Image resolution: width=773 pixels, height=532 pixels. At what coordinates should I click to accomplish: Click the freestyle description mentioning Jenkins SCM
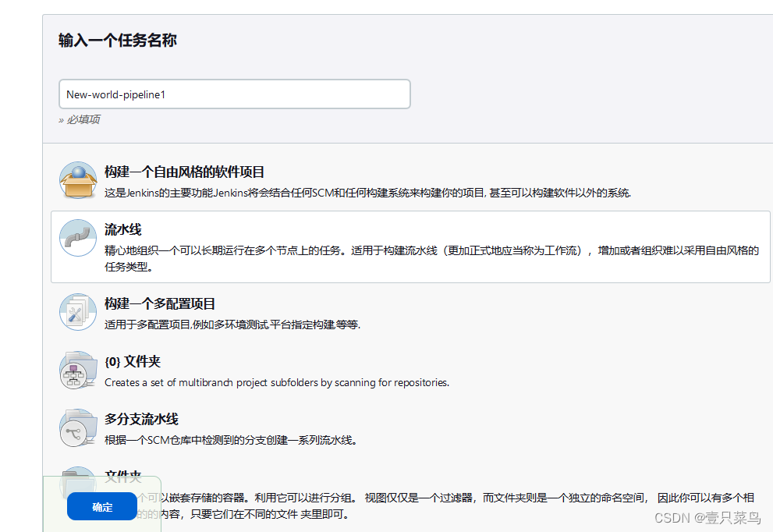[x=367, y=193]
